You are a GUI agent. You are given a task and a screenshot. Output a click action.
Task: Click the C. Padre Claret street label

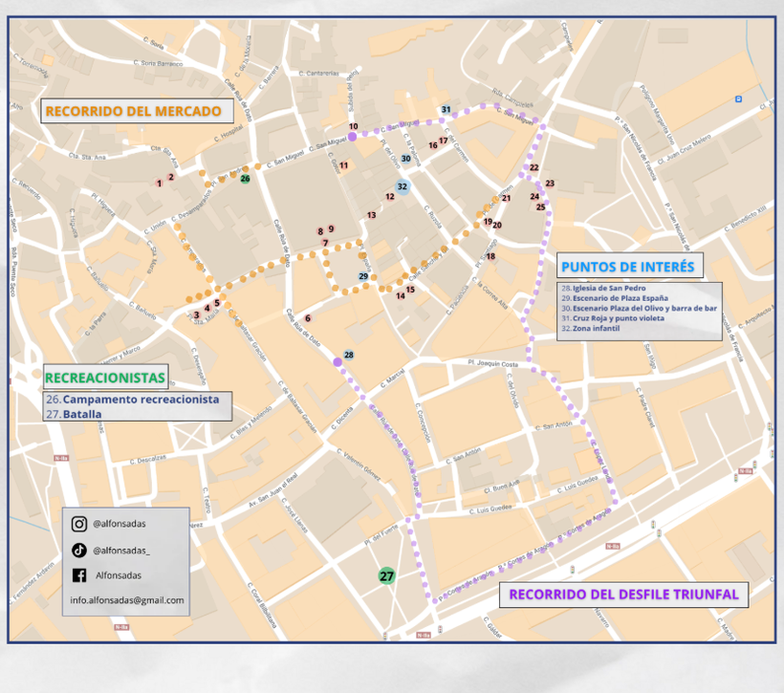click(645, 407)
